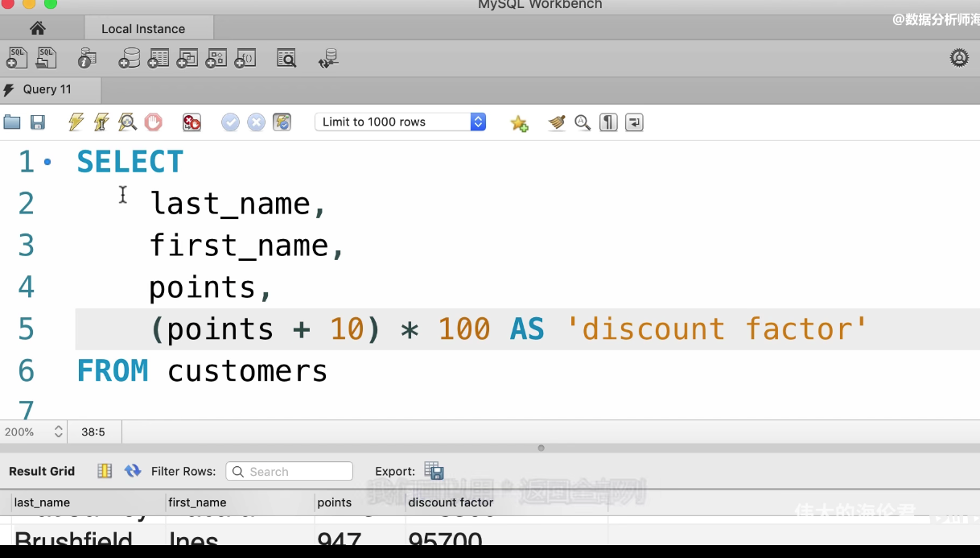Switch to the Local Instance tab
Screen dimensions: 980x558
[x=149, y=28]
